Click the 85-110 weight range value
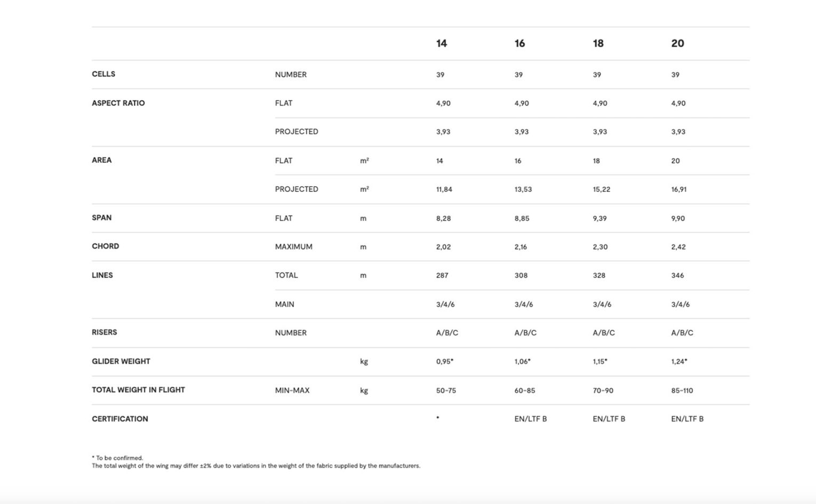 click(x=682, y=390)
